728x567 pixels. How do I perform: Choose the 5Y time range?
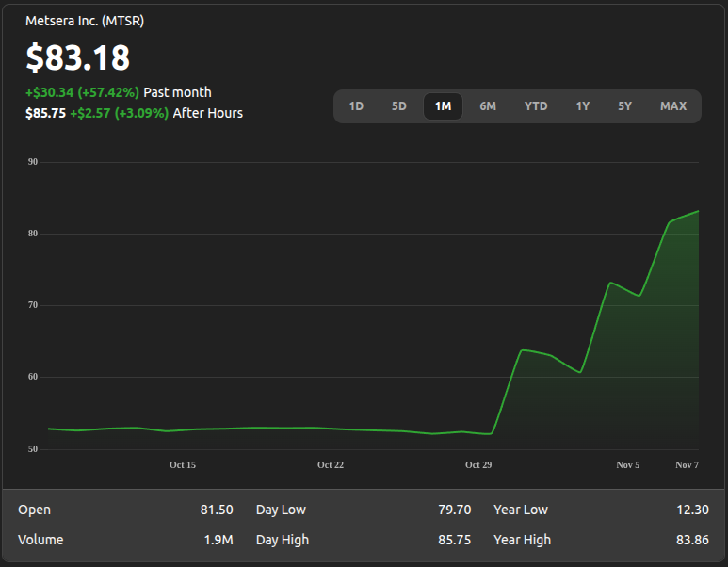coord(625,106)
